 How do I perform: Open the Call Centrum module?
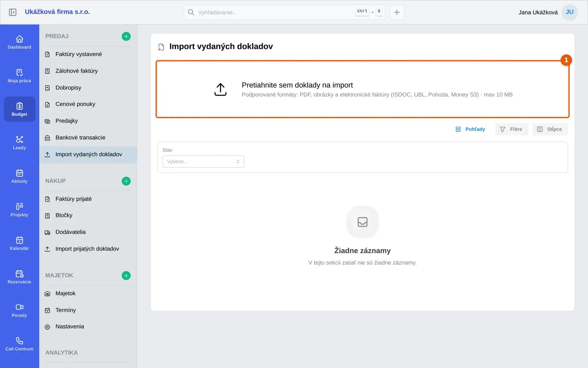pyautogui.click(x=19, y=344)
